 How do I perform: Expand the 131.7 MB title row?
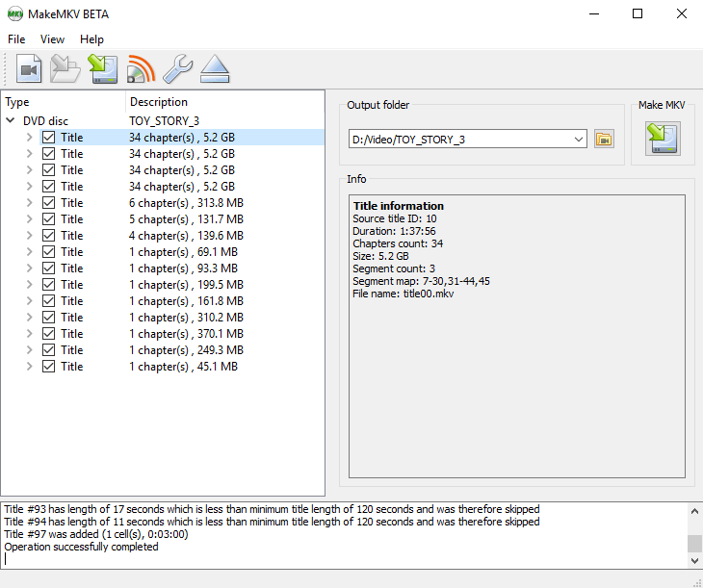coord(30,219)
